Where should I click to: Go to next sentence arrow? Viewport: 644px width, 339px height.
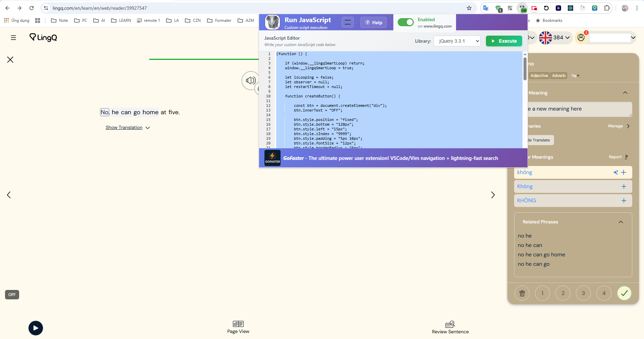pyautogui.click(x=493, y=195)
